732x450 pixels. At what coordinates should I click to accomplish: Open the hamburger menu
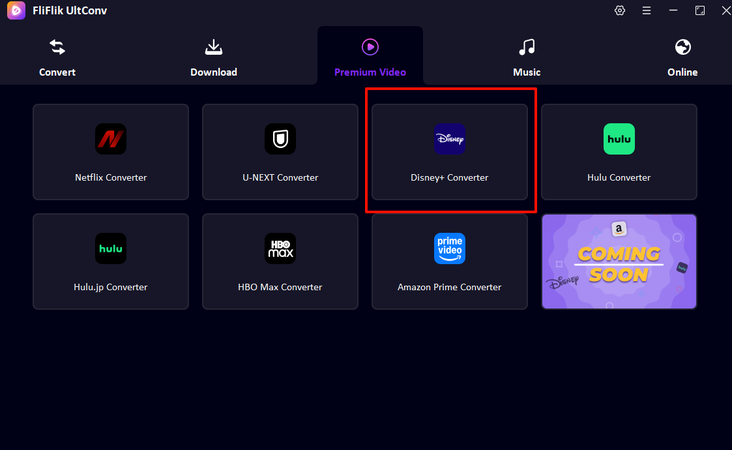(x=646, y=10)
